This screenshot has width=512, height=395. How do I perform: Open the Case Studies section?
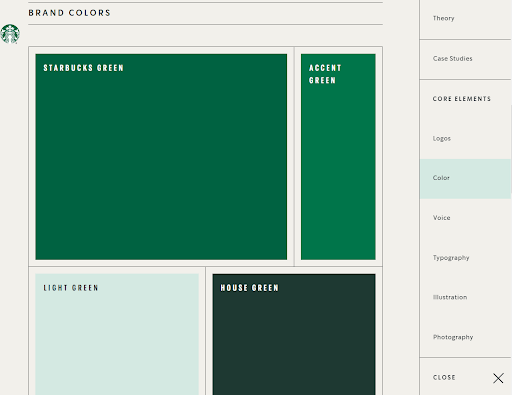pyautogui.click(x=452, y=58)
